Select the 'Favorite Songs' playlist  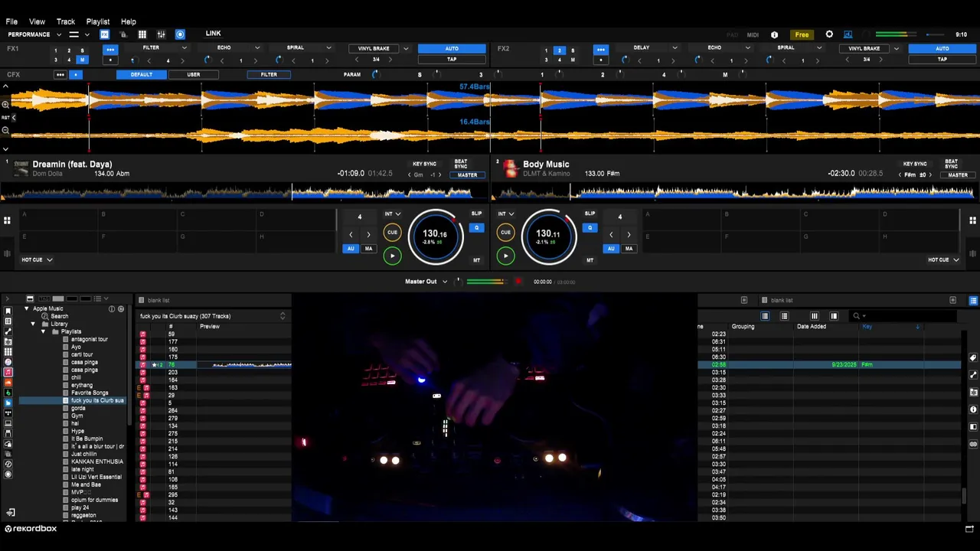point(90,393)
